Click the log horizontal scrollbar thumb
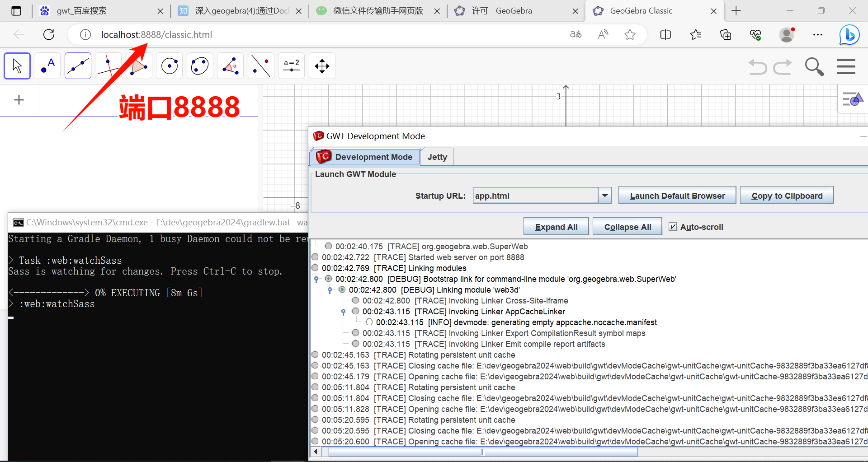This screenshot has width=868, height=462. pyautogui.click(x=483, y=452)
